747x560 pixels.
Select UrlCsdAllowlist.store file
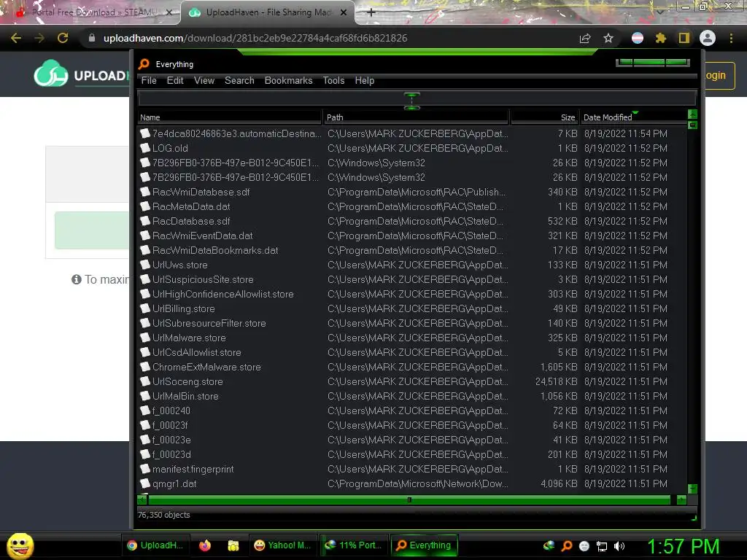(197, 352)
